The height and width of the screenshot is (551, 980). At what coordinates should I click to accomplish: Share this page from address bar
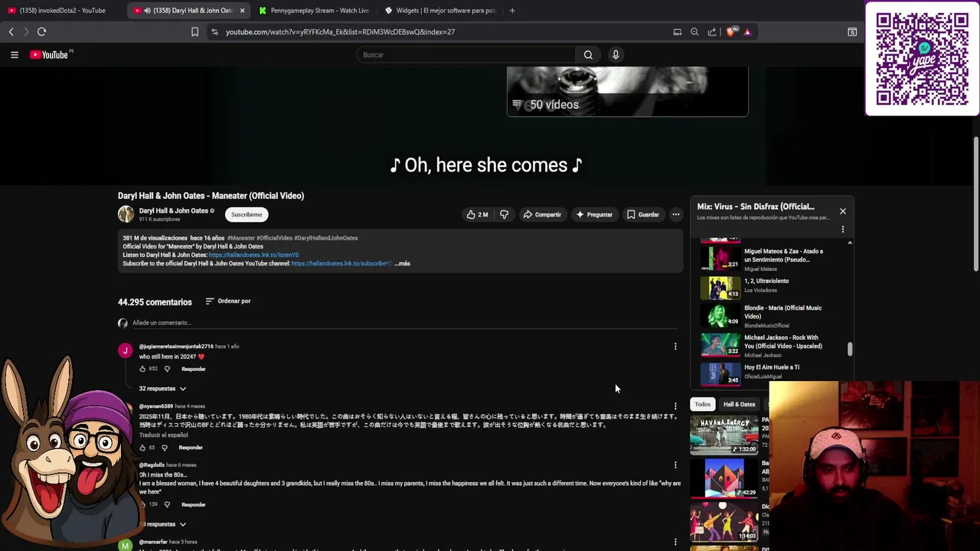712,31
